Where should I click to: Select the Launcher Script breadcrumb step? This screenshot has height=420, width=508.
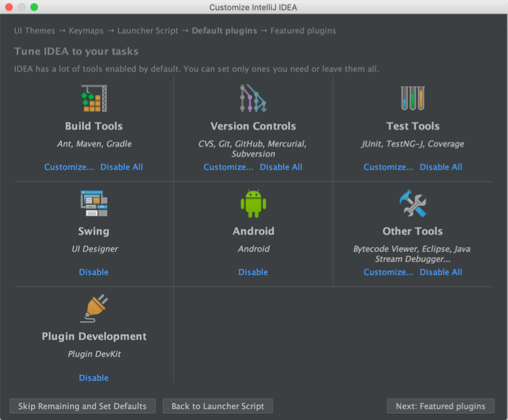(147, 31)
